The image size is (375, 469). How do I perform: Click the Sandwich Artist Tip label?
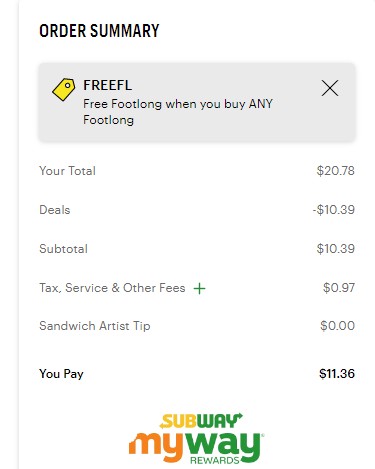[x=95, y=326]
